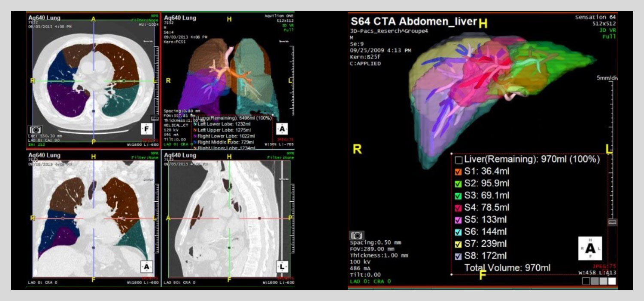644x301 pixels.
Task: Click the L orientation cube in the sagittal view
Action: click(282, 267)
